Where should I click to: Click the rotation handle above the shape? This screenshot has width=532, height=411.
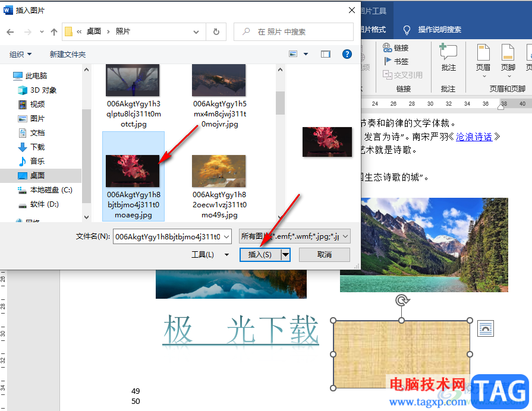point(402,301)
